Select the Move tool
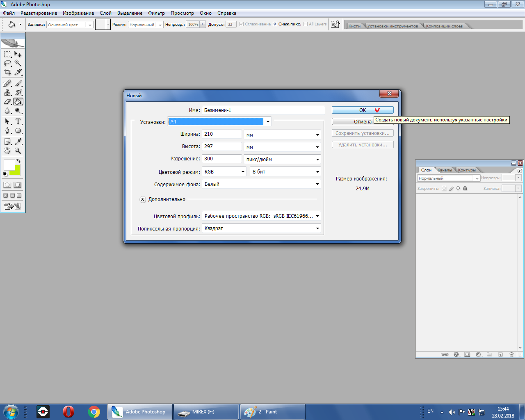 [x=18, y=54]
